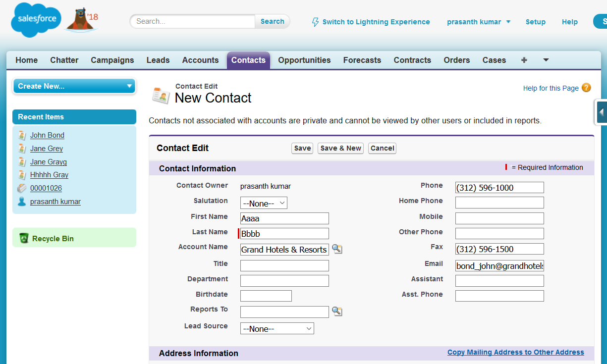Viewport: 607px width, 364px height.
Task: Click the John Bond contact icon
Action: pyautogui.click(x=21, y=135)
